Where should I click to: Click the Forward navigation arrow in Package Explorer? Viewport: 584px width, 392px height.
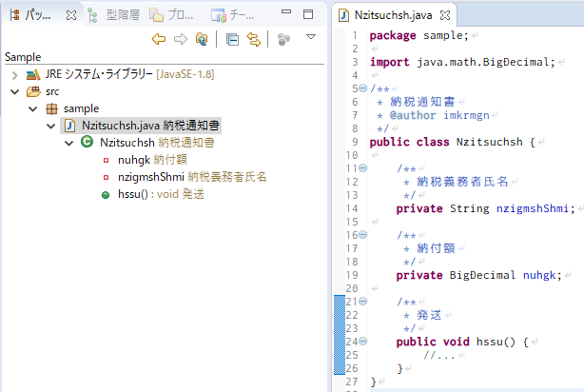(x=181, y=39)
